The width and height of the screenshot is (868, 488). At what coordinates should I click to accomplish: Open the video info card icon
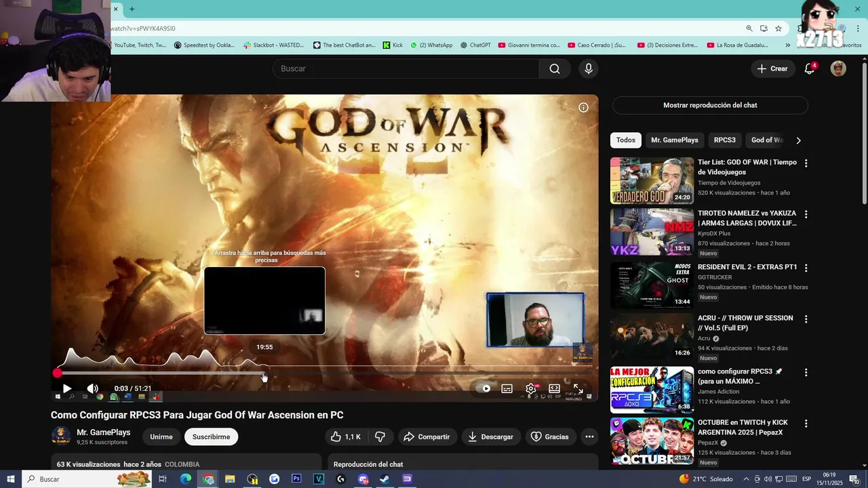click(x=583, y=107)
